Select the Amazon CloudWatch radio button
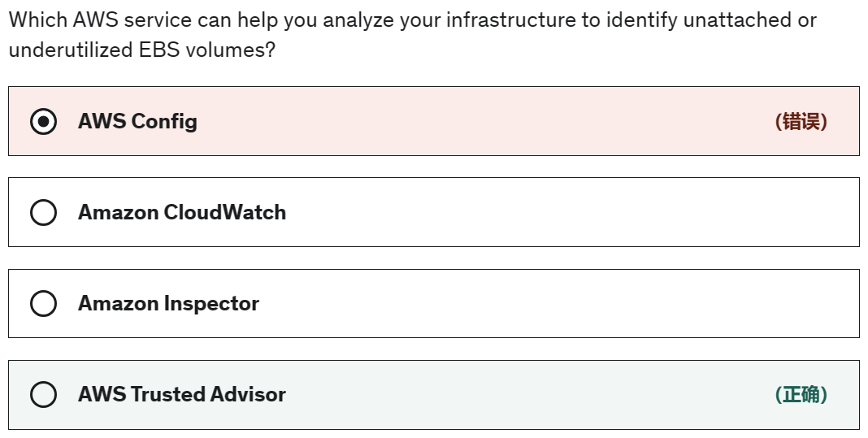The image size is (868, 438). click(x=43, y=213)
